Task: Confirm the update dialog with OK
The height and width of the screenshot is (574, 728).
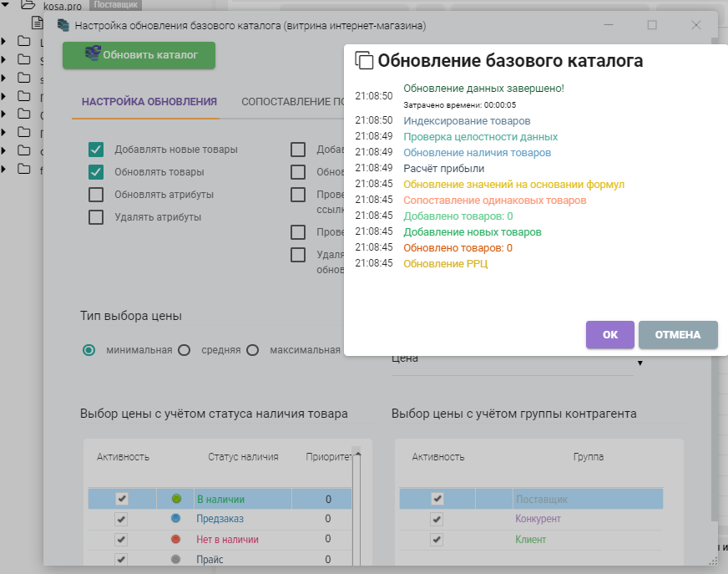Action: (x=610, y=335)
